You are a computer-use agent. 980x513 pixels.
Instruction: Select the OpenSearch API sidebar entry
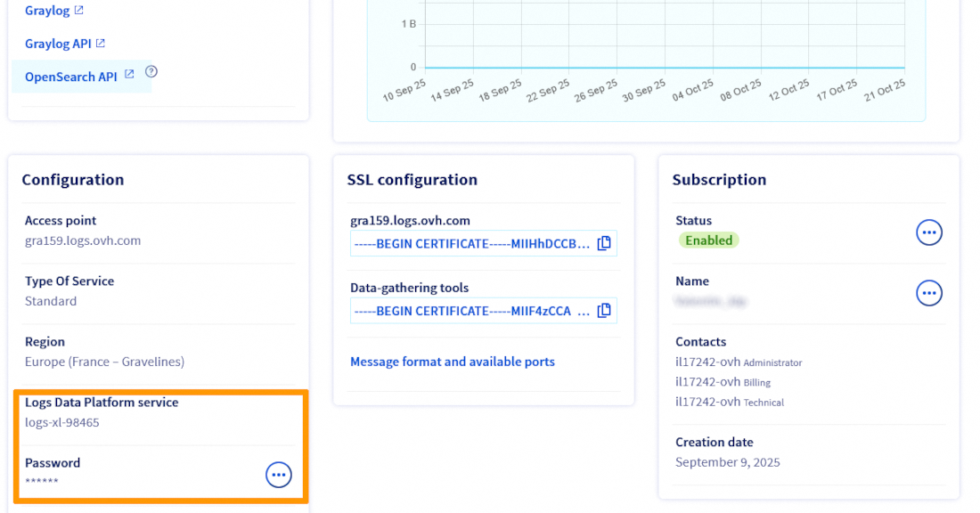(x=73, y=76)
